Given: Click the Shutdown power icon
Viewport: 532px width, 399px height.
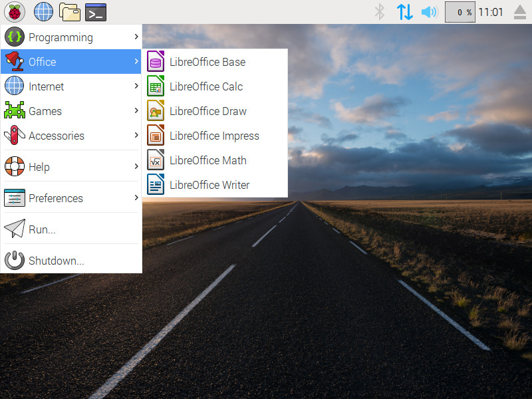Looking at the screenshot, I should click(x=14, y=260).
